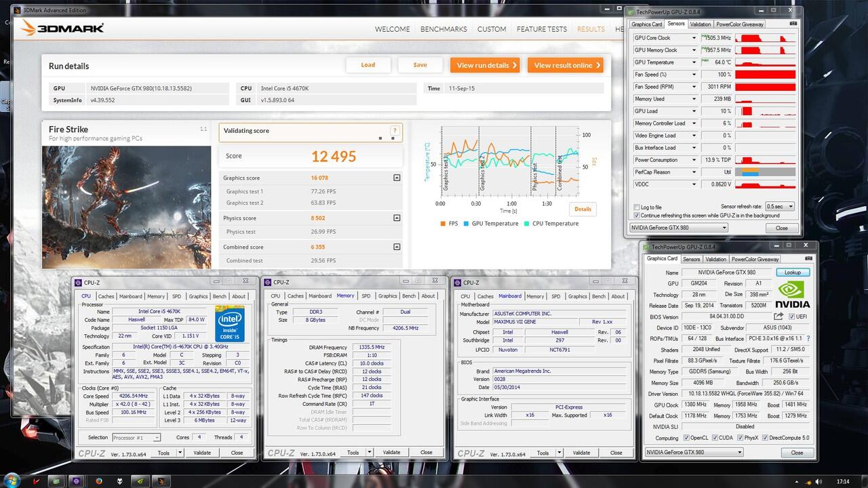
Task: Toggle the DirectCompute 5.0 checkbox
Action: point(765,438)
